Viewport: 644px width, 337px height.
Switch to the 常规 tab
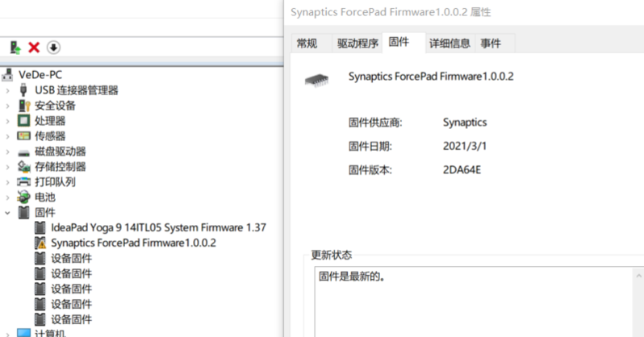[307, 44]
